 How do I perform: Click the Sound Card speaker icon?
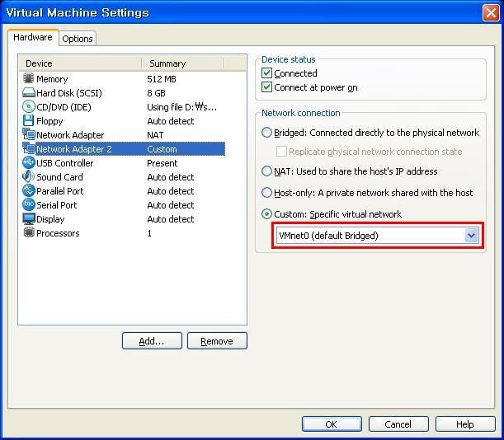29,176
